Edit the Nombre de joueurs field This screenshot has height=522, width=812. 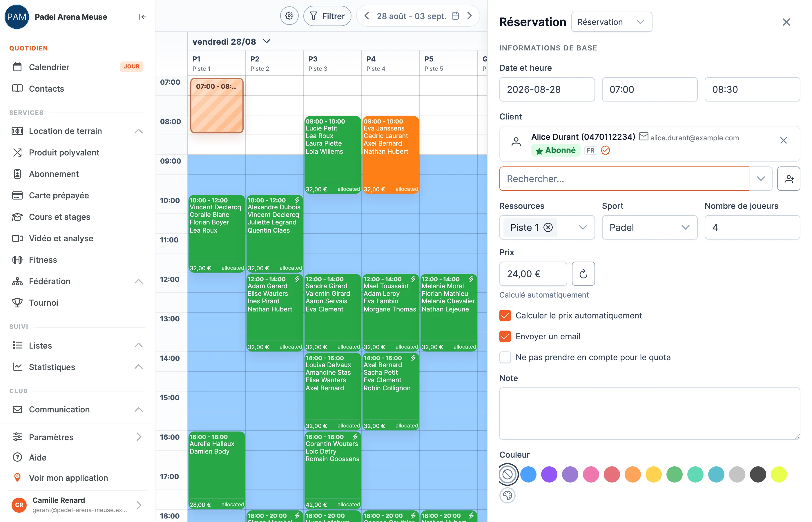click(752, 227)
